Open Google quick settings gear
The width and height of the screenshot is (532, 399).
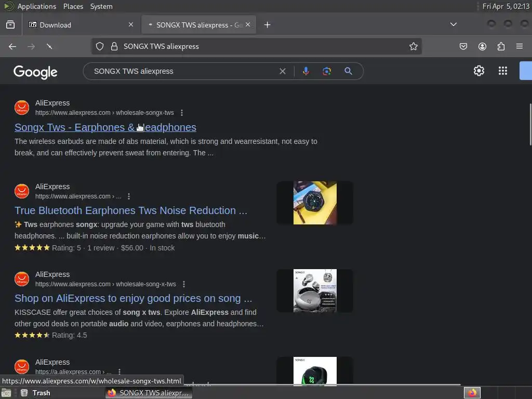(x=478, y=71)
